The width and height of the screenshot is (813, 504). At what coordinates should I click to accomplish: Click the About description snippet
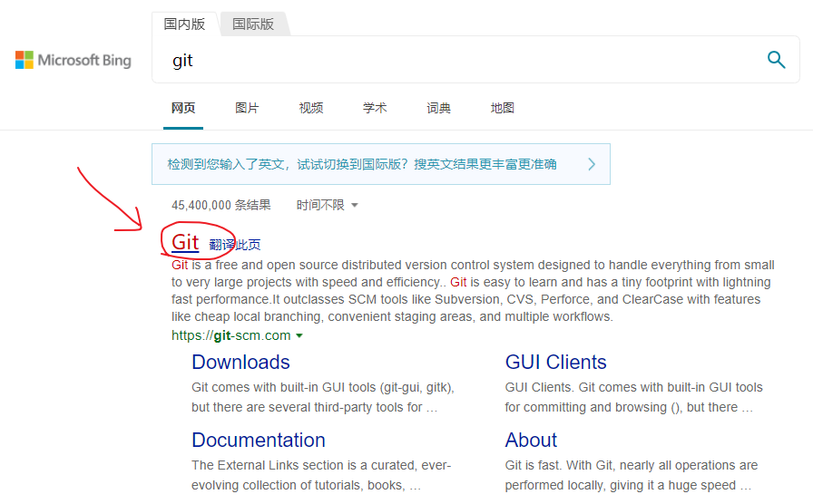pos(632,475)
